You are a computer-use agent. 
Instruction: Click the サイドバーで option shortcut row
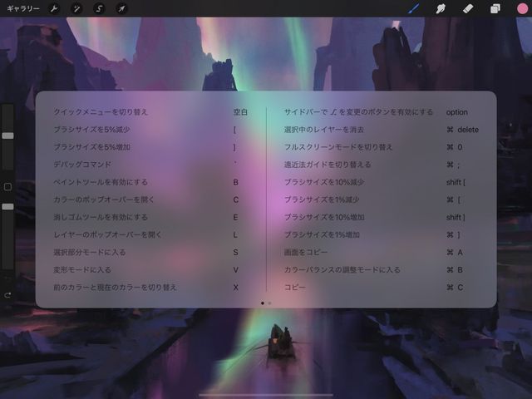[382, 112]
